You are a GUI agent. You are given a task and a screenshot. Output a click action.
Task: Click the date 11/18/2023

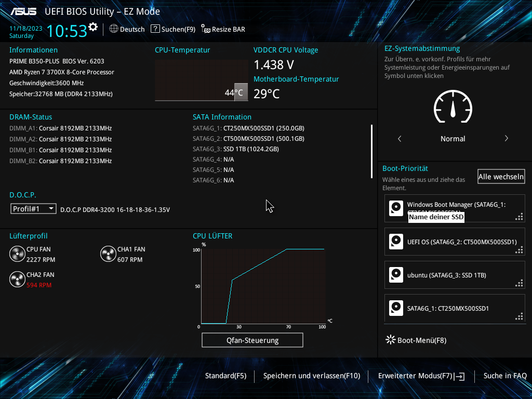[x=26, y=29]
